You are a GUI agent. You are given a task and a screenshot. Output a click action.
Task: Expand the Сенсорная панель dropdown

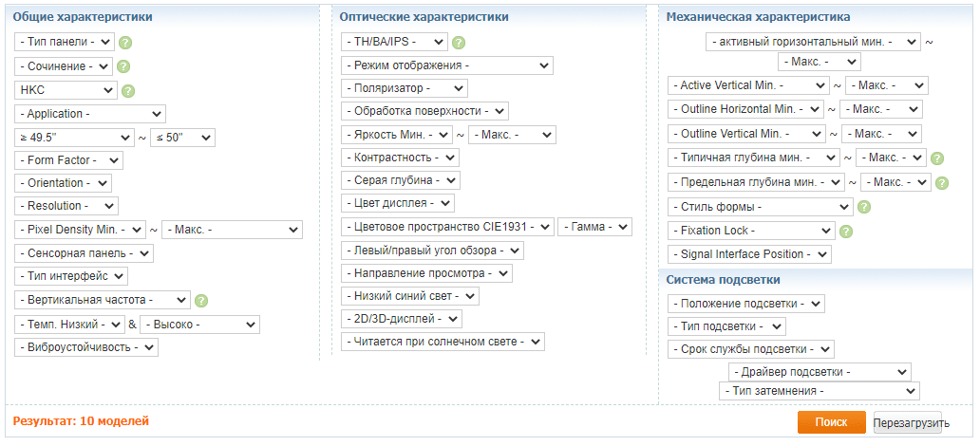pos(84,253)
